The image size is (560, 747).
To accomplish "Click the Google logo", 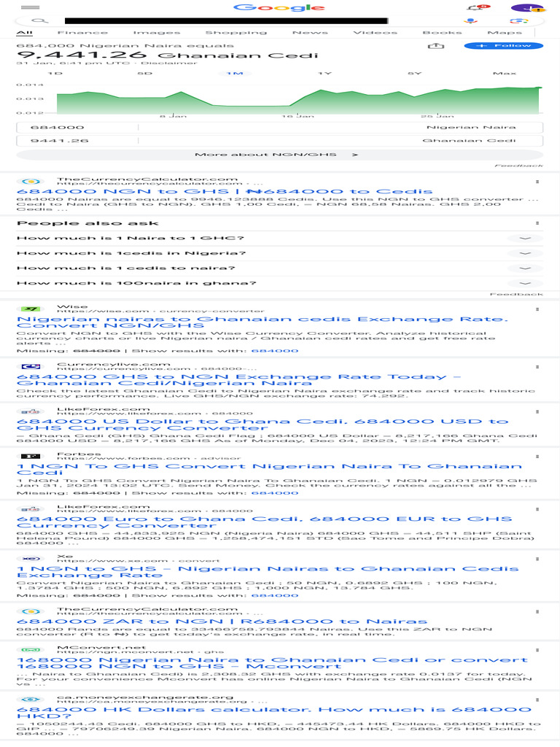I will [279, 7].
